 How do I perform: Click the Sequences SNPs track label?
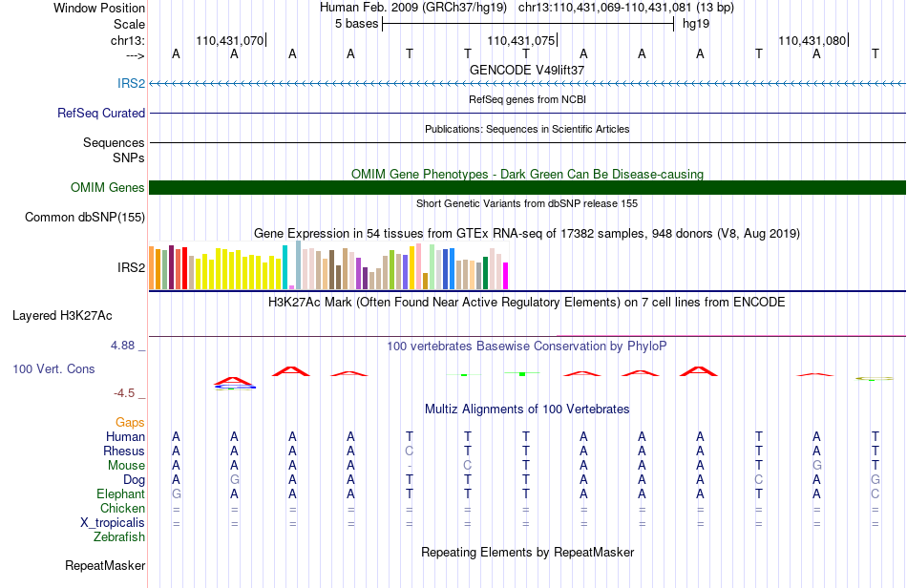click(114, 150)
